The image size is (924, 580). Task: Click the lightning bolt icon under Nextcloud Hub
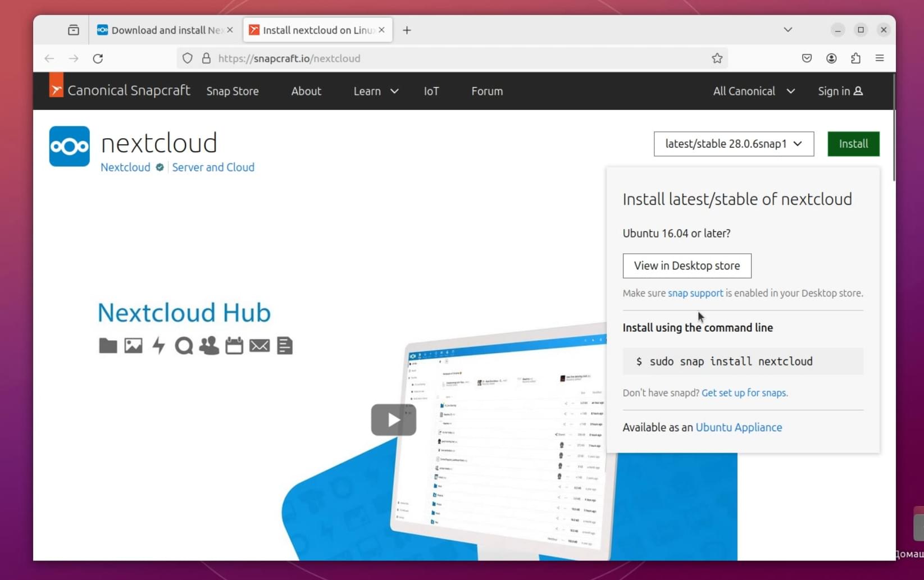point(159,346)
